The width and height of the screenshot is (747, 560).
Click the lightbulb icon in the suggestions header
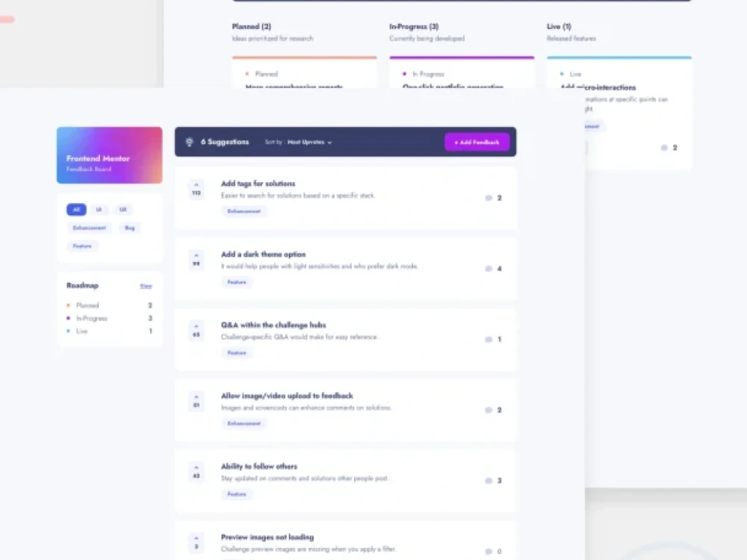tap(189, 141)
